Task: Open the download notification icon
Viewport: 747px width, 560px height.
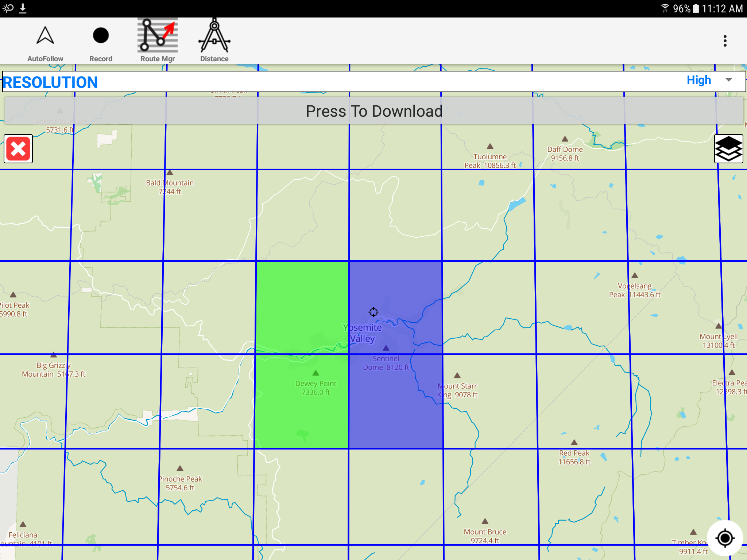Action: point(23,8)
